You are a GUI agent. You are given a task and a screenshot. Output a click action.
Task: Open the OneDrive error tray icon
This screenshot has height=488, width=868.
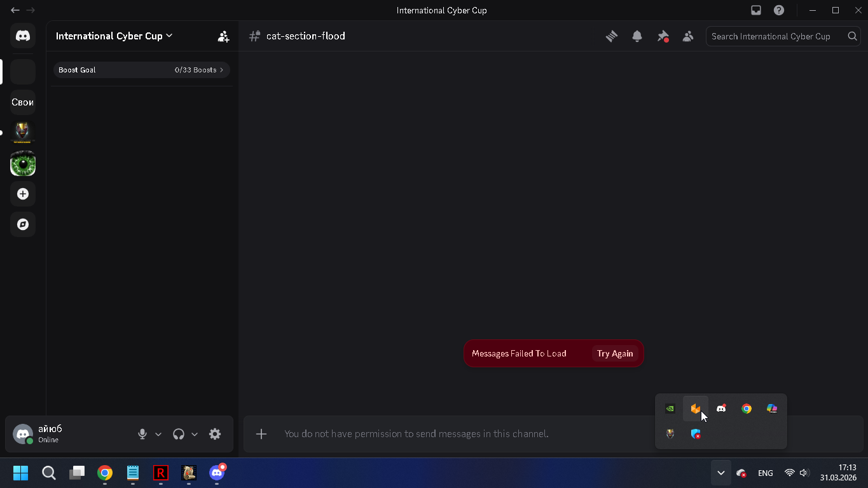(x=741, y=473)
